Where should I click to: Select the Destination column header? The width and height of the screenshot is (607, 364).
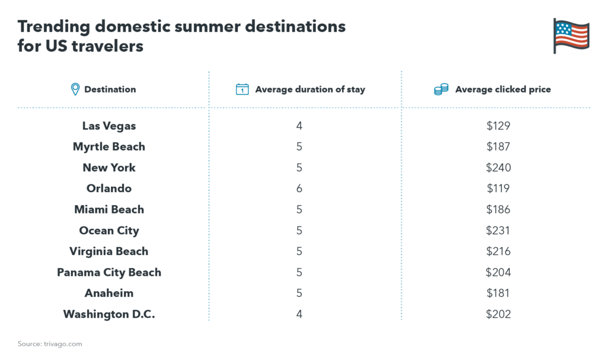click(x=110, y=90)
